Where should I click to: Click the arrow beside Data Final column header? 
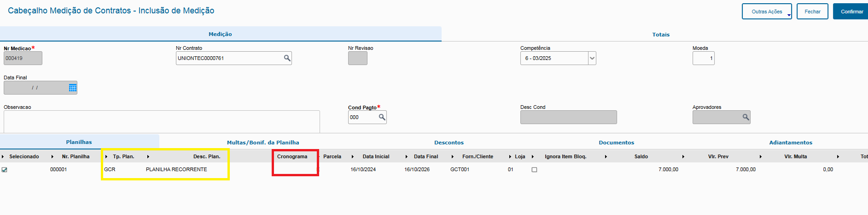(x=407, y=157)
